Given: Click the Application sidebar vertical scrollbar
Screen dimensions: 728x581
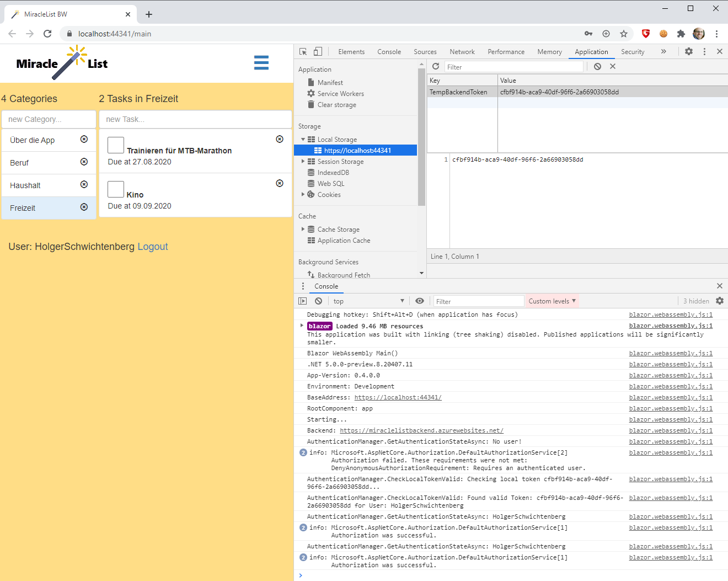Looking at the screenshot, I should [x=421, y=138].
